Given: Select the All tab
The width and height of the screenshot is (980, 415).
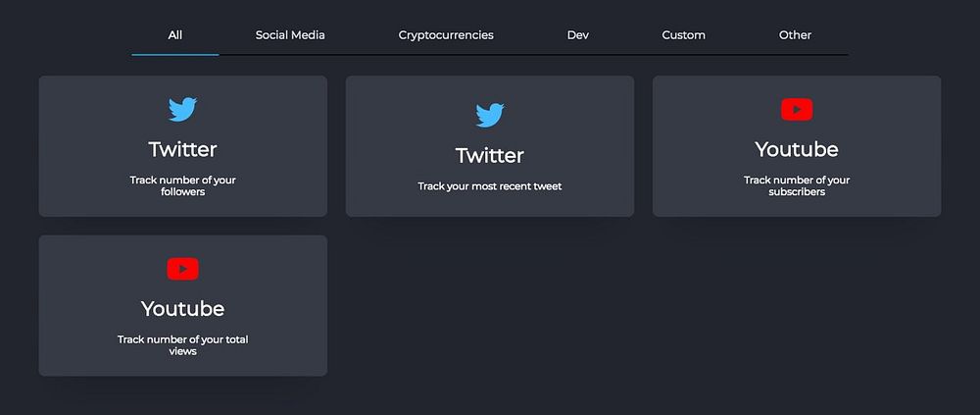Looking at the screenshot, I should click(174, 35).
